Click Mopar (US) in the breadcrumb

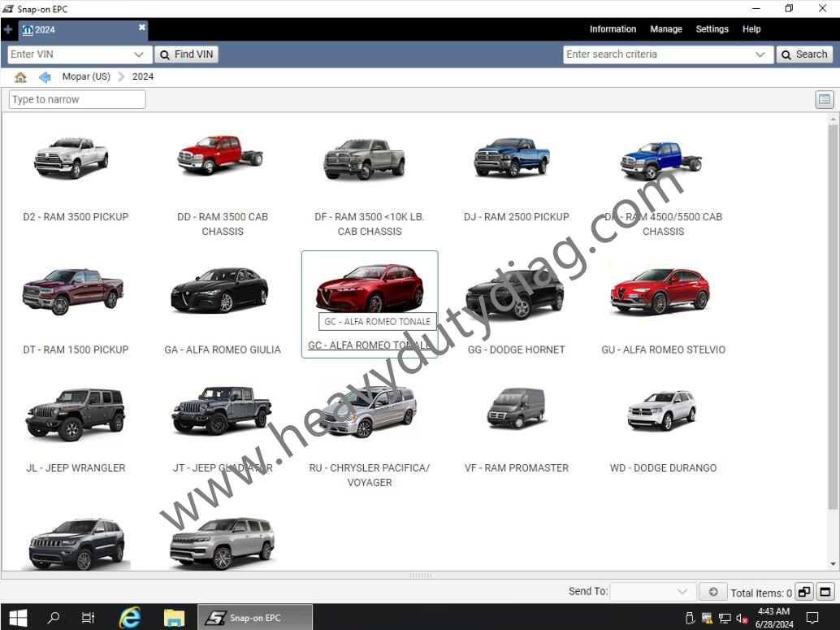(x=86, y=76)
